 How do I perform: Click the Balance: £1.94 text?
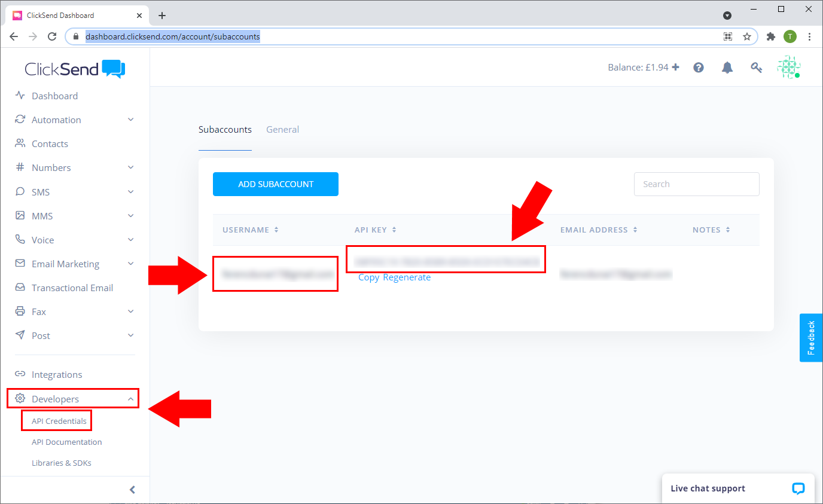pyautogui.click(x=638, y=68)
